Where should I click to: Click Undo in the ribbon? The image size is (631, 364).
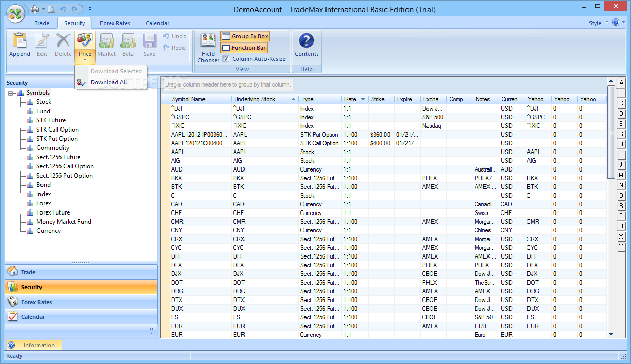[x=174, y=36]
